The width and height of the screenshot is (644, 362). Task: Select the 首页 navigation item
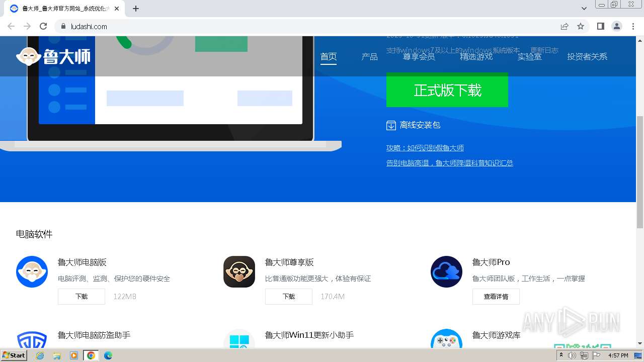tap(329, 57)
